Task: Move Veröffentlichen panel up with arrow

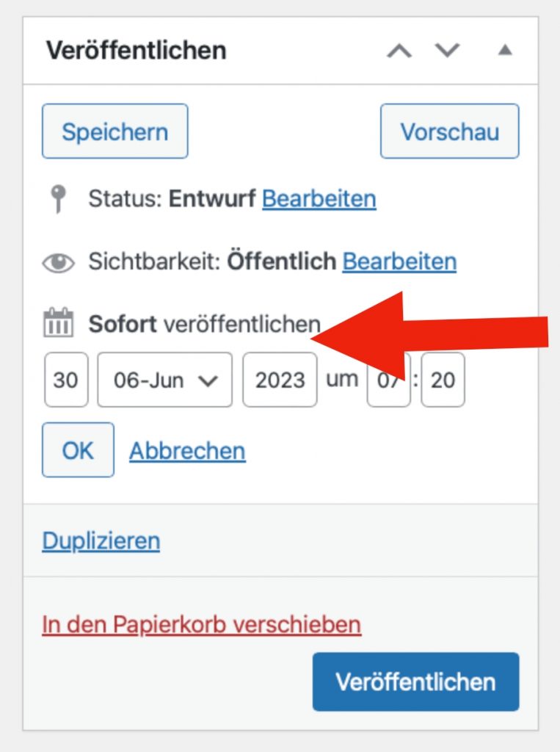Action: [399, 51]
